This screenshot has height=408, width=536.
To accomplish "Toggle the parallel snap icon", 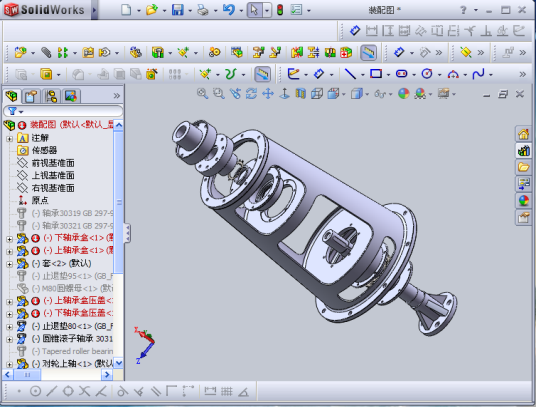I will coord(156,391).
